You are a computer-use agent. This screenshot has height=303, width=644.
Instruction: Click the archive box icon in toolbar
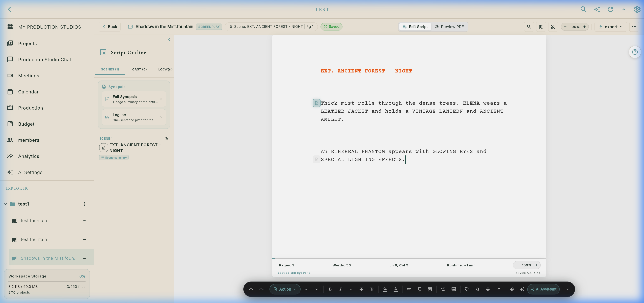[430, 289]
